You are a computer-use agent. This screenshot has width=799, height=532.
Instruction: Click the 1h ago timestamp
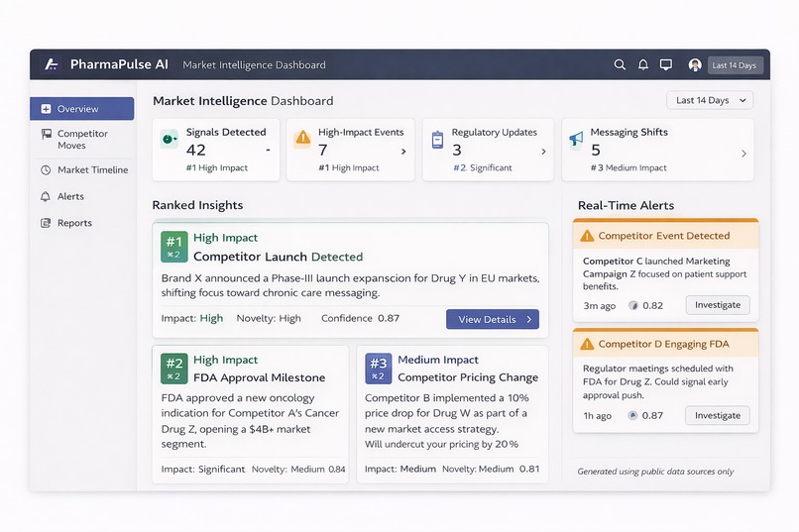point(597,416)
